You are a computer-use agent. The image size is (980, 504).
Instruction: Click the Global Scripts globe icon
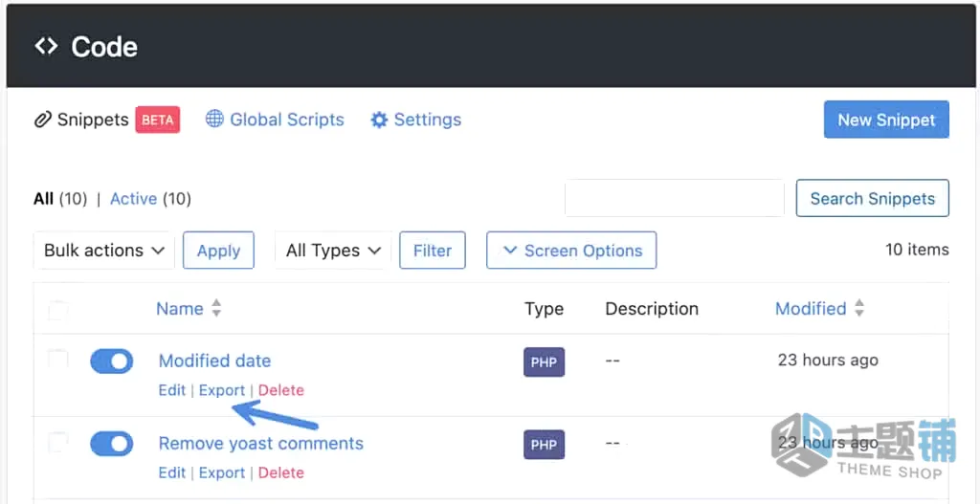214,120
